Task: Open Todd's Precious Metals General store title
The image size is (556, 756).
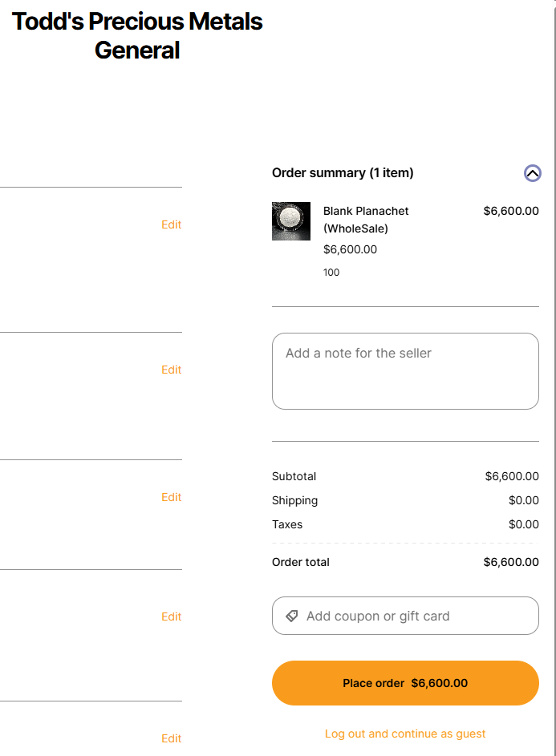Action: (x=137, y=36)
